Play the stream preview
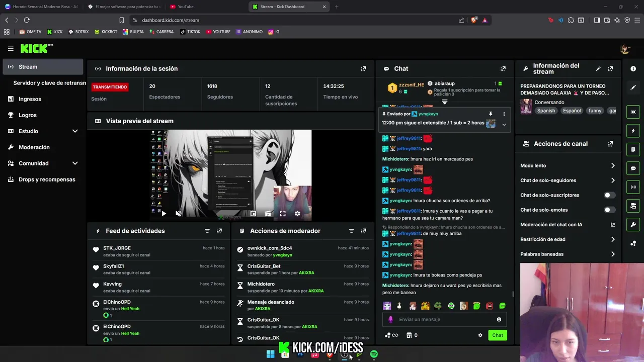Screen dimensions: 644x362 (164, 214)
